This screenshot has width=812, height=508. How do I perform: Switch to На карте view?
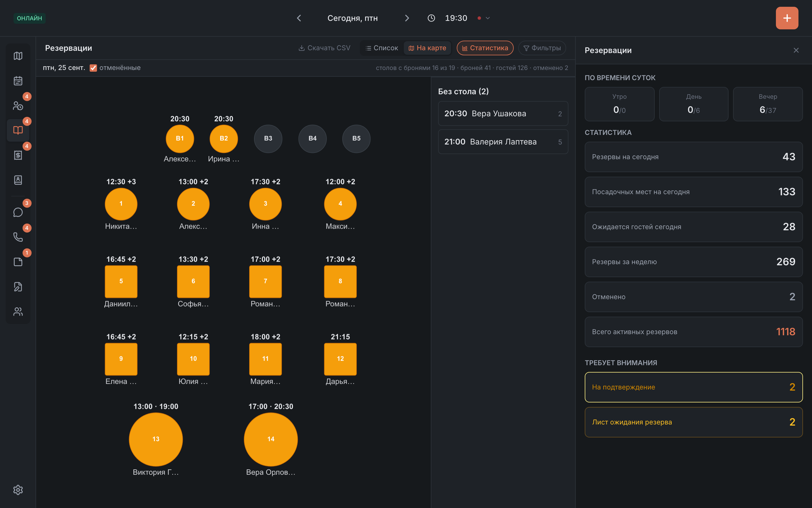pyautogui.click(x=427, y=48)
